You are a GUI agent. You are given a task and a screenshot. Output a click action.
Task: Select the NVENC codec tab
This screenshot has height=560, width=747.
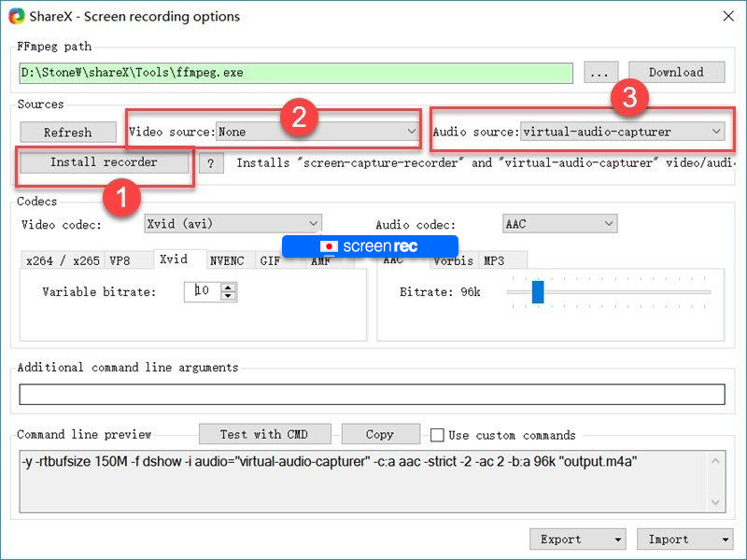pyautogui.click(x=228, y=260)
